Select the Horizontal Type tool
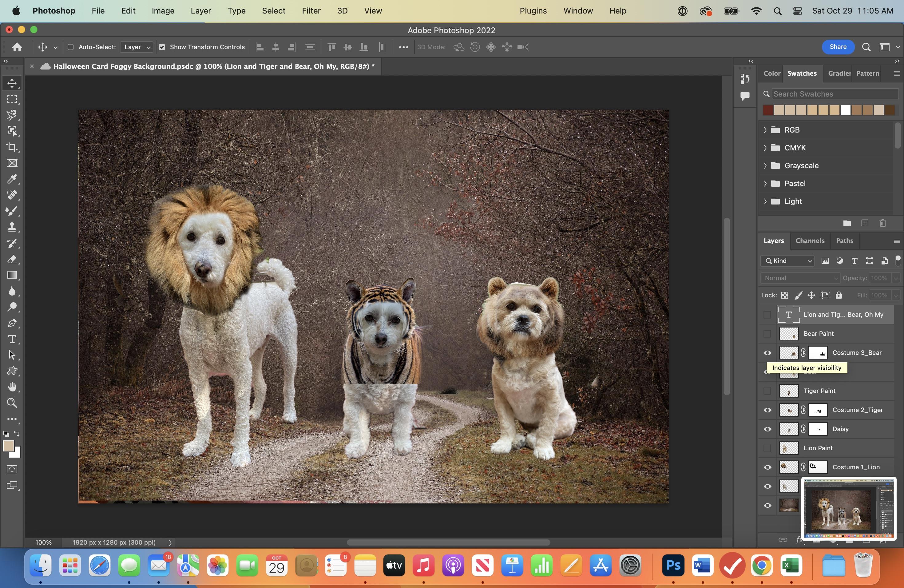Viewport: 904px width, 588px height. [x=13, y=339]
